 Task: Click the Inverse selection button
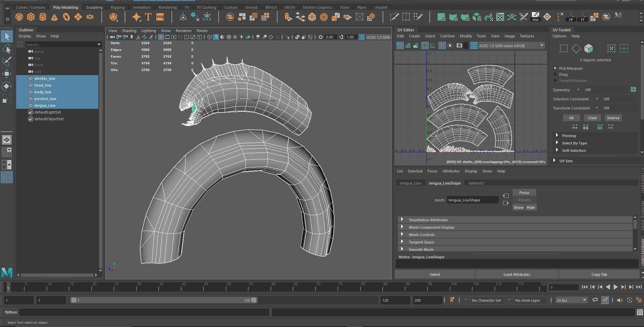click(x=613, y=118)
